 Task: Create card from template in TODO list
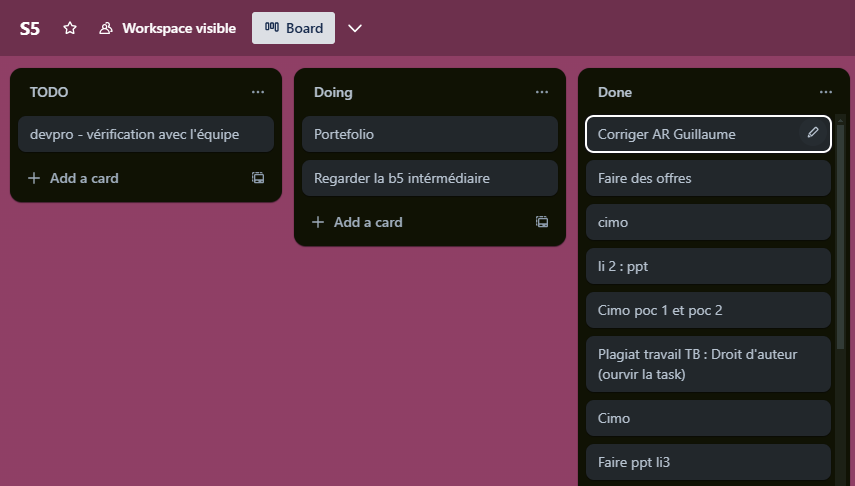click(258, 178)
